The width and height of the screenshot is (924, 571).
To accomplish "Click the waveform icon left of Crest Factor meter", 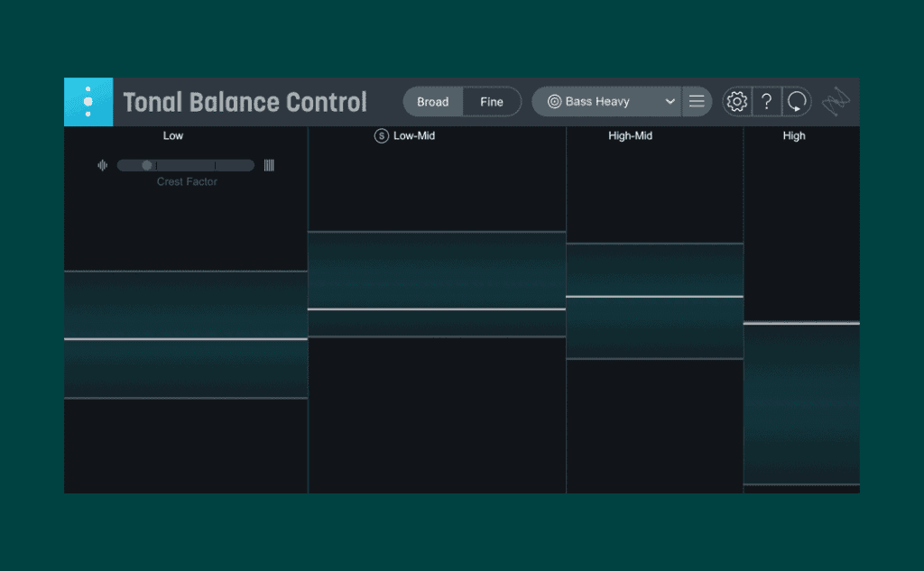I will [103, 166].
